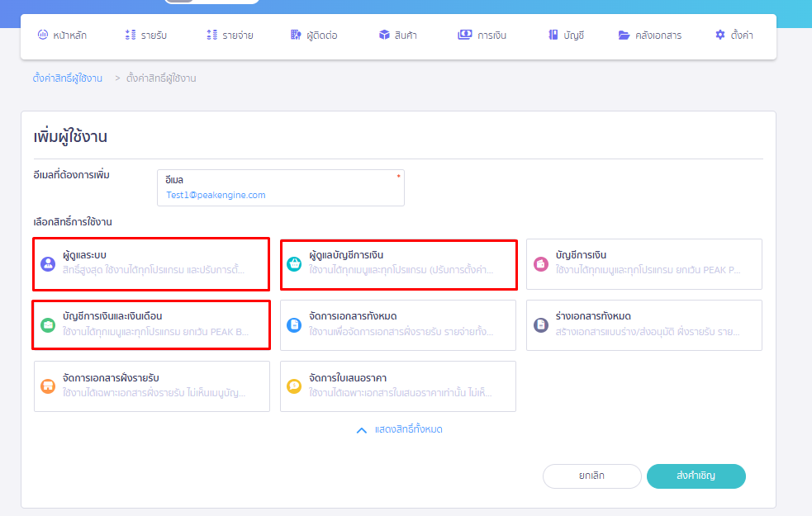The image size is (812, 516).
Task: Select the ผู้ดูแลระบบ permission card
Action: (151, 264)
